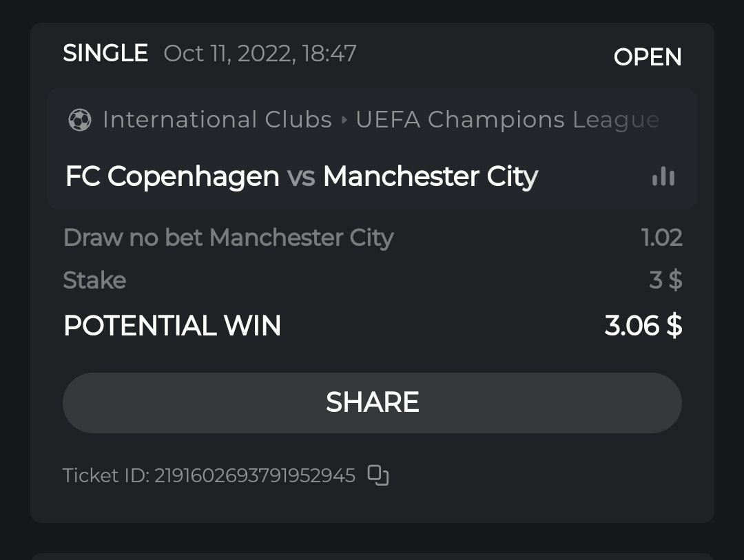Open the International Clubs category link
Viewport: 744px width, 560px height.
coord(217,121)
